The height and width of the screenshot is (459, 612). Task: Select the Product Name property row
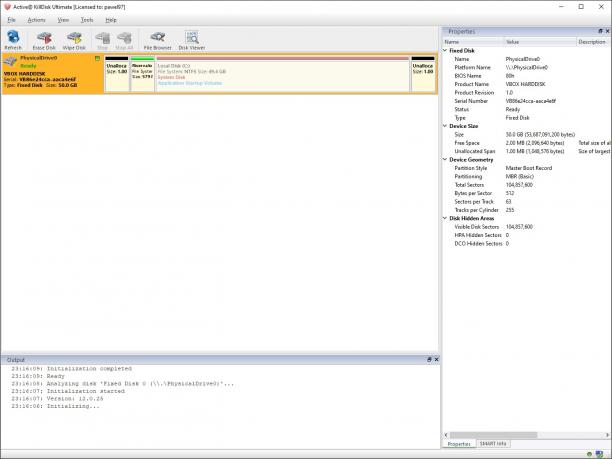(x=527, y=84)
